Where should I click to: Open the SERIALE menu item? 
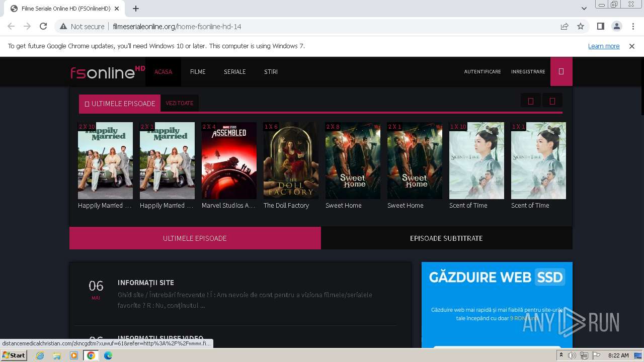235,71
